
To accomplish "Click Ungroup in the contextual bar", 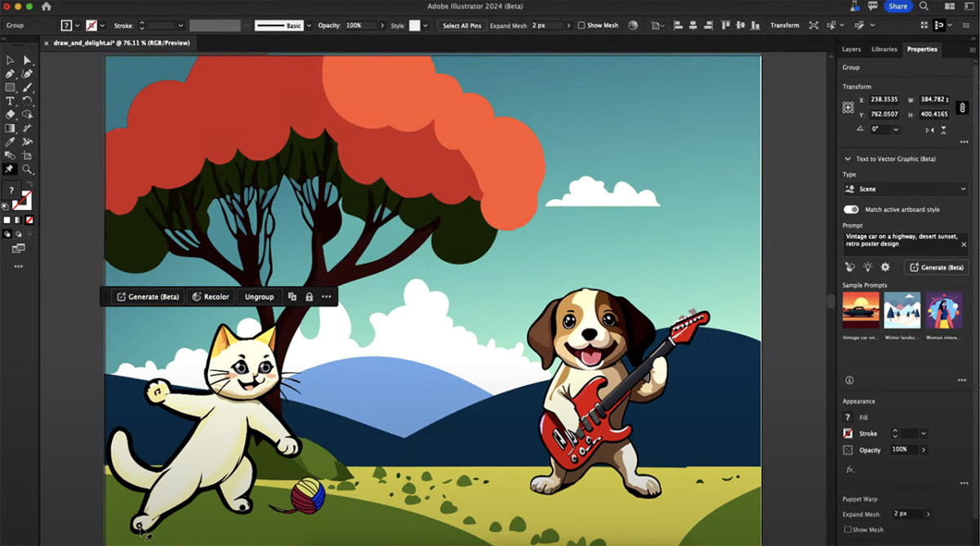I will point(259,297).
